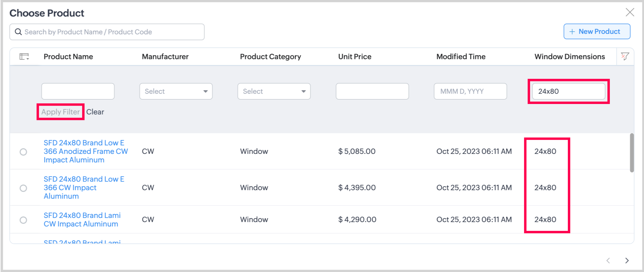Click the Apply Filter button
644x272 pixels.
60,112
